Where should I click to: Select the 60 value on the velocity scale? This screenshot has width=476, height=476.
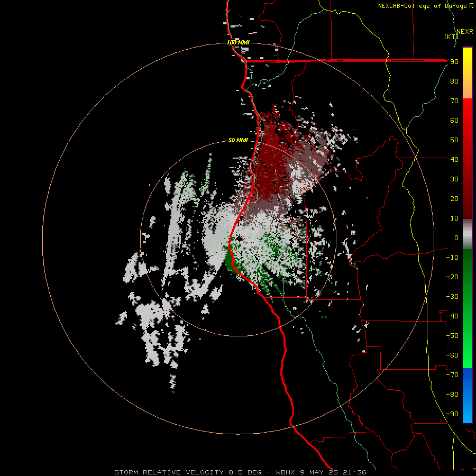tap(454, 120)
